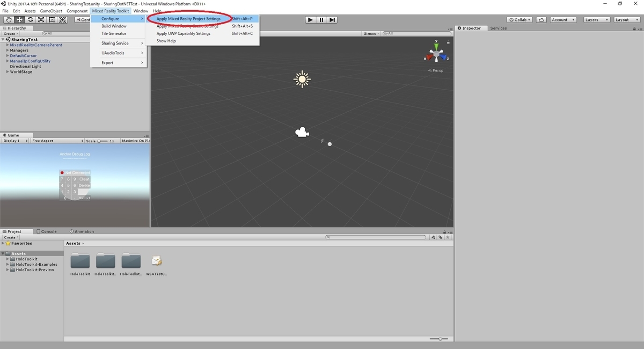Open the Account dropdown
Image resolution: width=644 pixels, height=349 pixels.
tap(563, 20)
